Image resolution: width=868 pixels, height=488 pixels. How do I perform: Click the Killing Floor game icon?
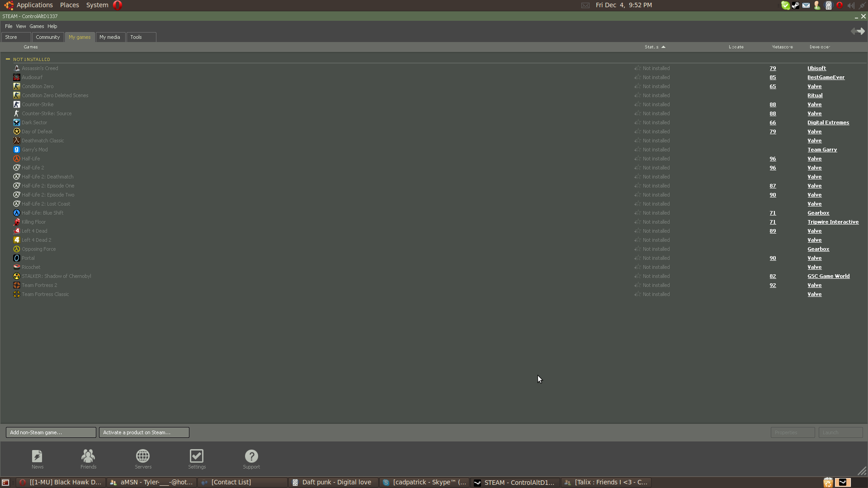click(17, 222)
